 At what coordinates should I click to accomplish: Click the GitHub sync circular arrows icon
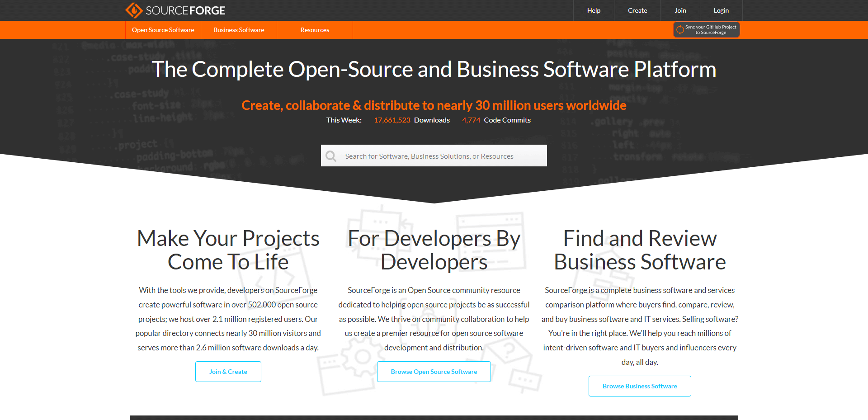tap(680, 30)
